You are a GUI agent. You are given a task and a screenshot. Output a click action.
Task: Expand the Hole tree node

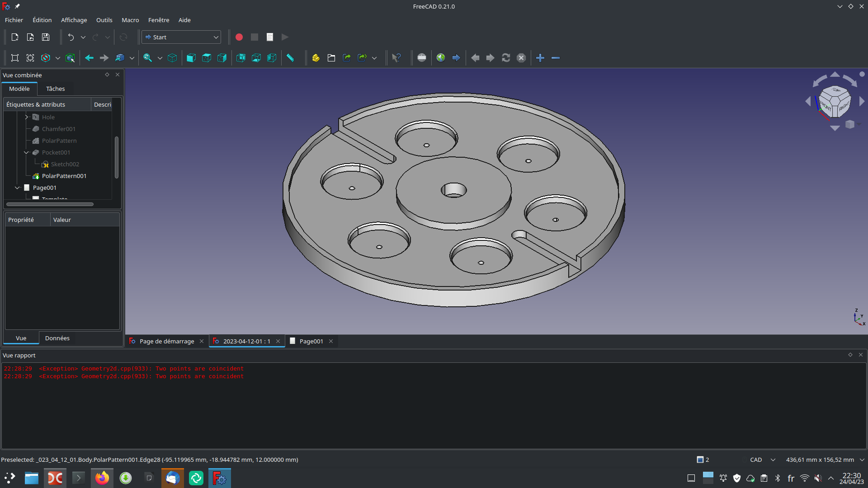point(26,117)
